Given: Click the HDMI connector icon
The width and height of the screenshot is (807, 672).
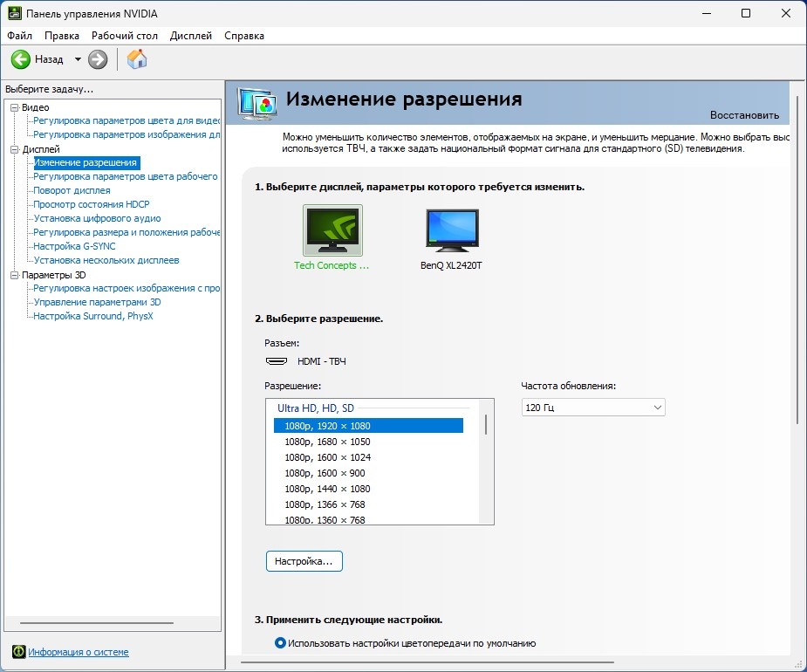Looking at the screenshot, I should [277, 361].
